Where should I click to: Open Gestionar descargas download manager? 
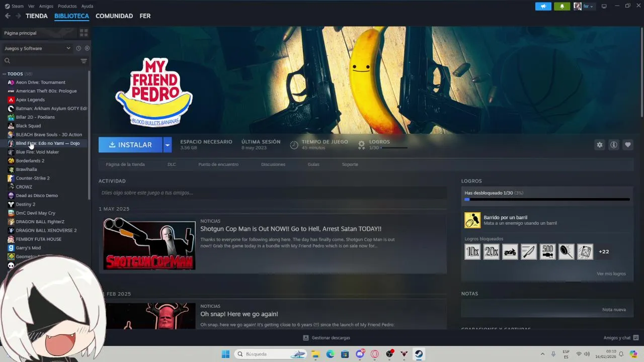[327, 338]
